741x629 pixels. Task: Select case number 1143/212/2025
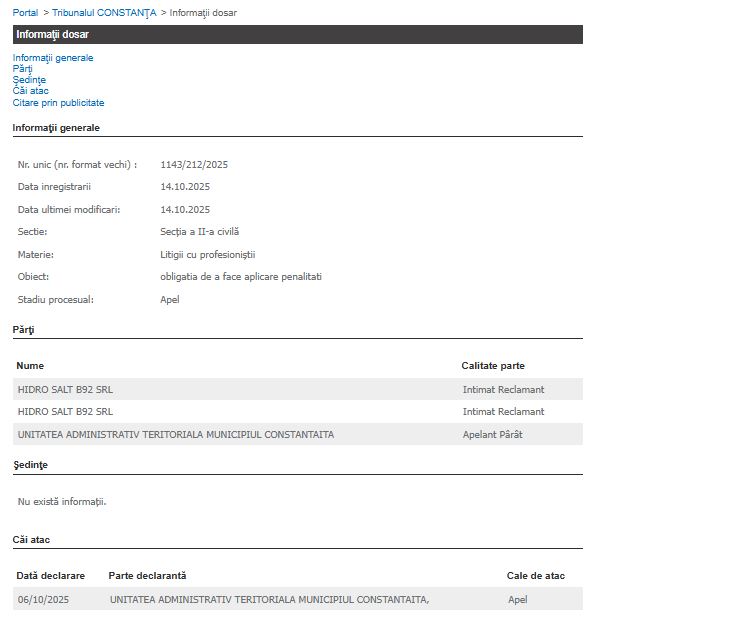coord(194,165)
